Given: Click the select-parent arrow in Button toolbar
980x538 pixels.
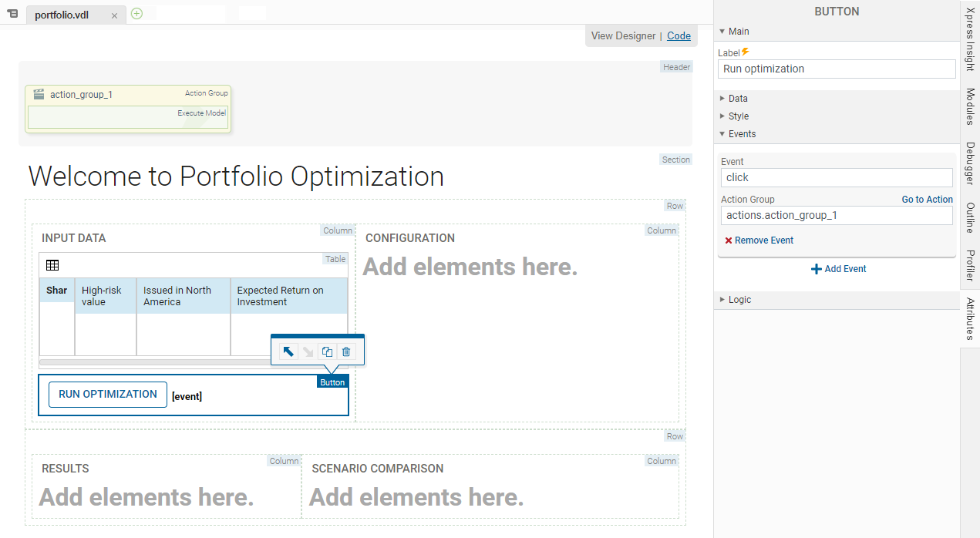Looking at the screenshot, I should click(x=288, y=351).
